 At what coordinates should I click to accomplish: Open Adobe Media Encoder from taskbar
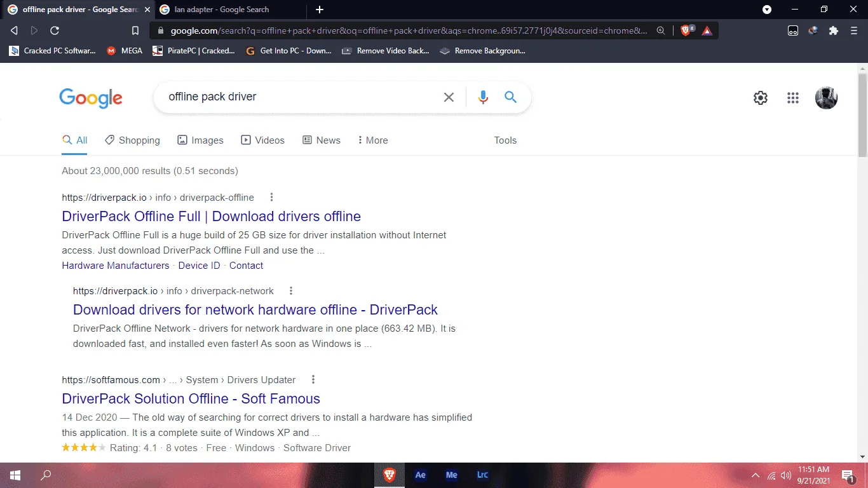[452, 475]
